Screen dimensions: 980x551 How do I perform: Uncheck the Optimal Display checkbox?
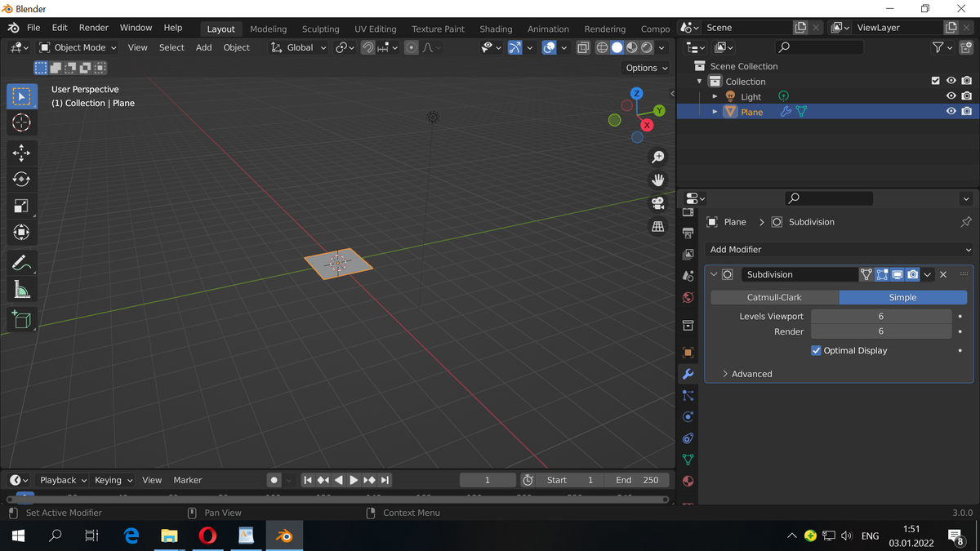pyautogui.click(x=816, y=350)
